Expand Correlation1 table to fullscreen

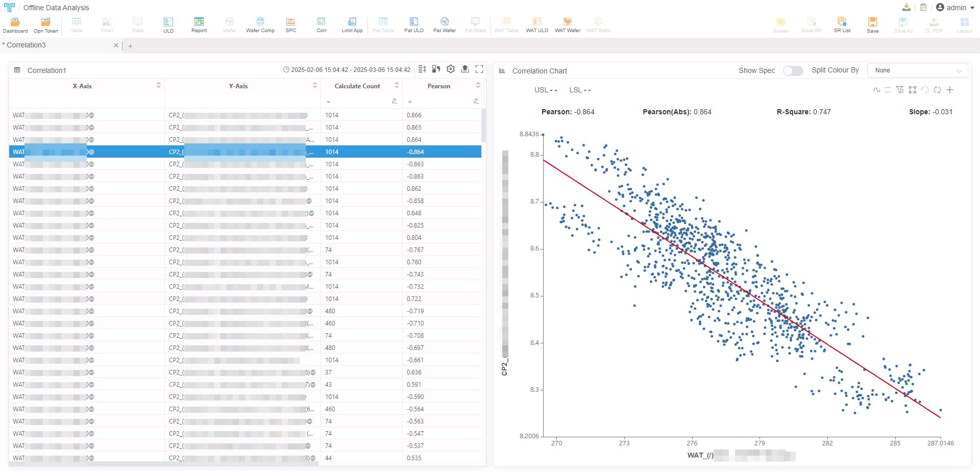coord(479,69)
